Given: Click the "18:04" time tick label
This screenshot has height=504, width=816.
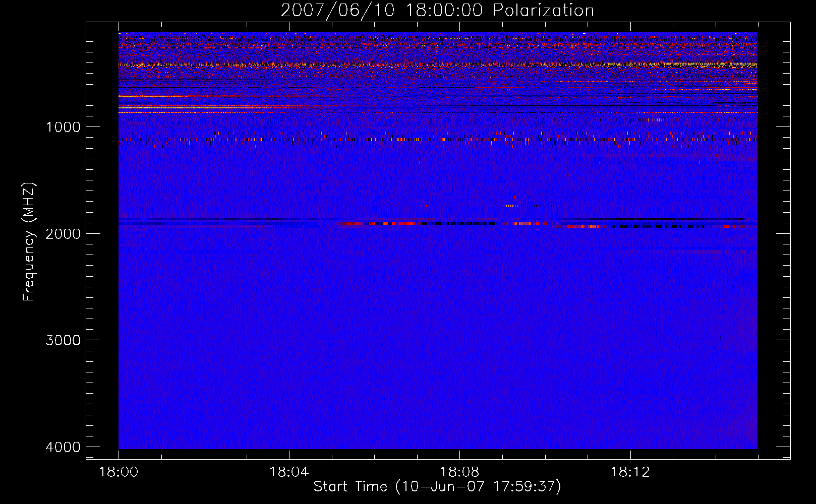Looking at the screenshot, I should pos(289,472).
